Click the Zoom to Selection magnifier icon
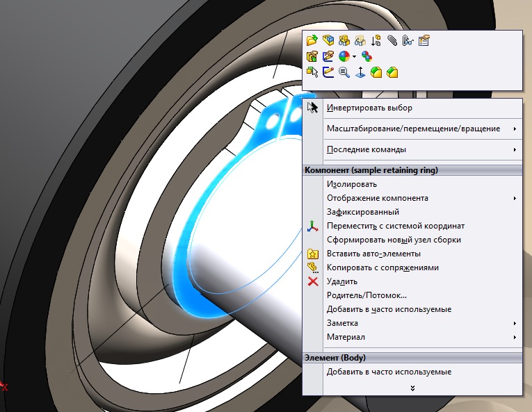 (344, 72)
